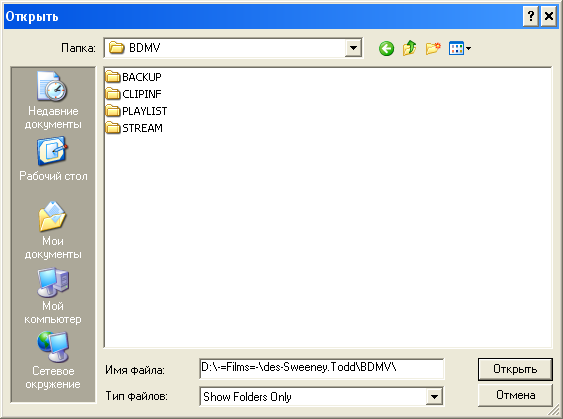Open Недавние документы in places bar
This screenshot has width=563, height=419.
[x=53, y=100]
